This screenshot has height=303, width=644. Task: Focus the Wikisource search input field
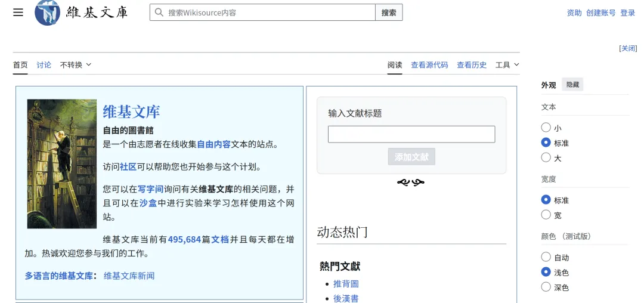coord(263,13)
